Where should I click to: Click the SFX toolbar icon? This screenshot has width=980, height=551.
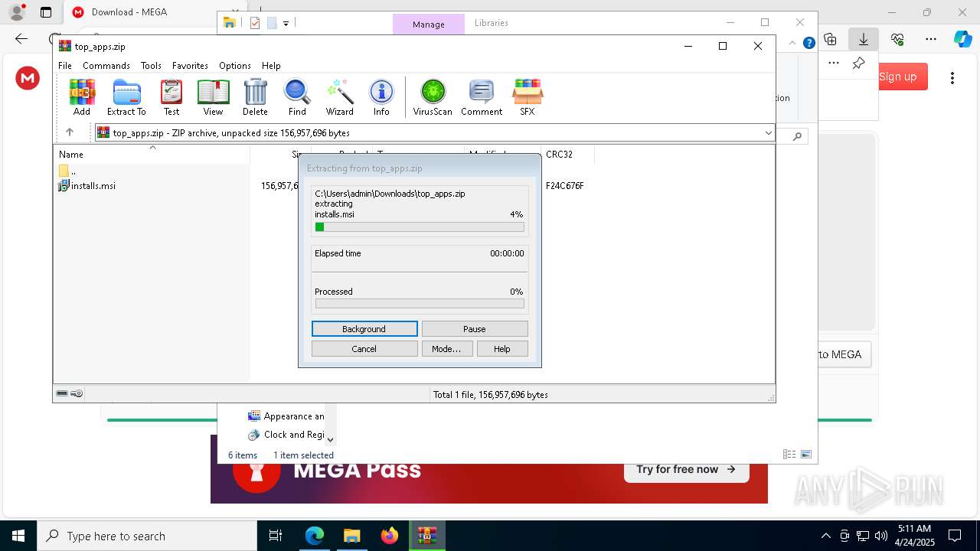coord(528,97)
